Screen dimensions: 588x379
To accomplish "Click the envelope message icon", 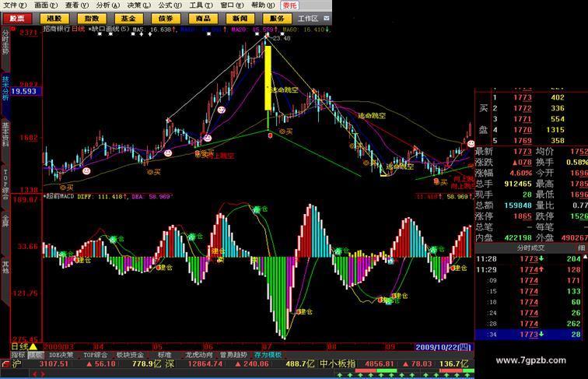I will [x=326, y=18].
